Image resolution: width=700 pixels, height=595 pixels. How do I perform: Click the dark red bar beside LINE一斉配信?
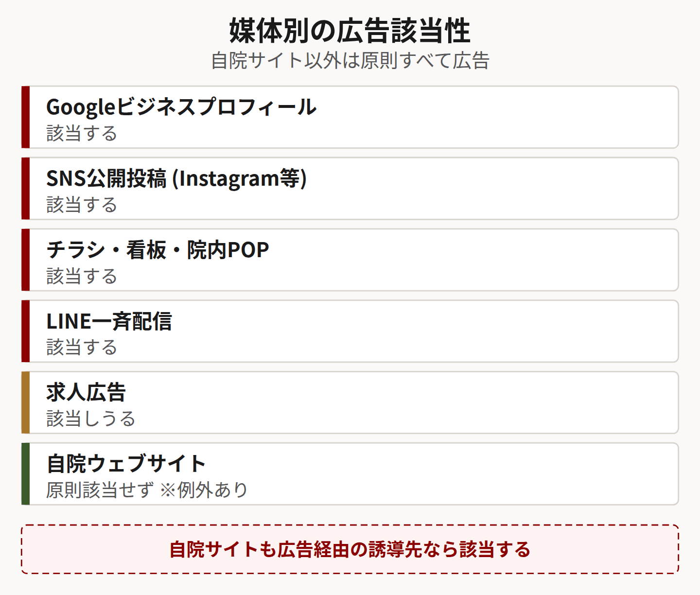coord(25,331)
